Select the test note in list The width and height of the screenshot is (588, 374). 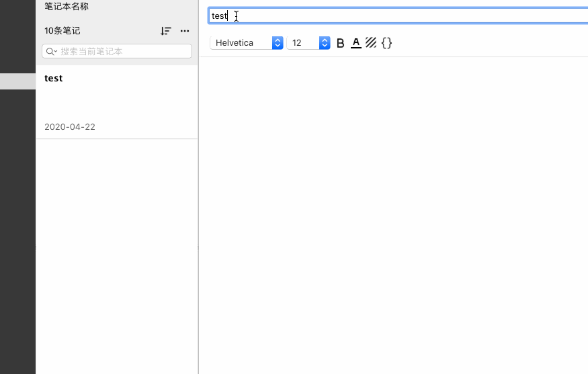point(117,102)
